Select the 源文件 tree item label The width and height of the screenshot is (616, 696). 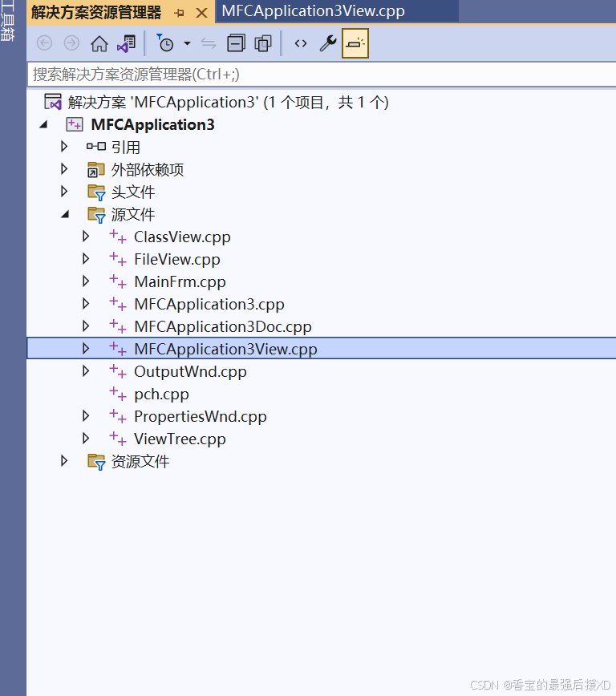click(x=133, y=215)
